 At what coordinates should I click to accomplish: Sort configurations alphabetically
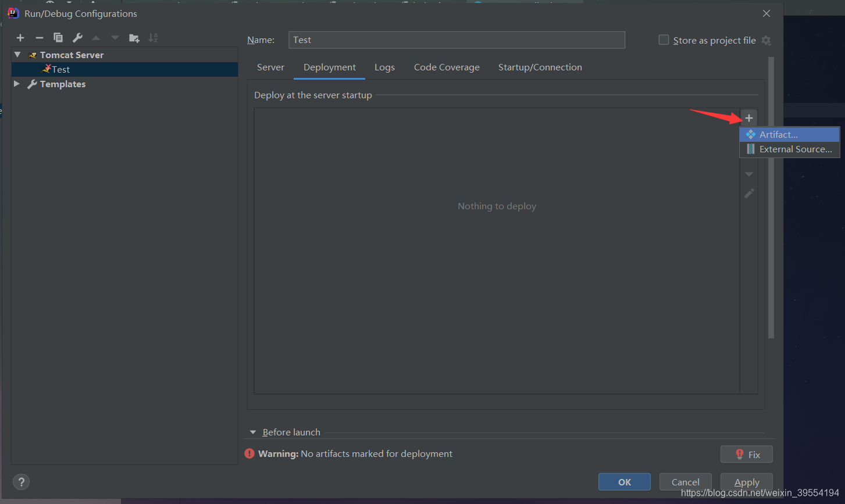(x=153, y=38)
